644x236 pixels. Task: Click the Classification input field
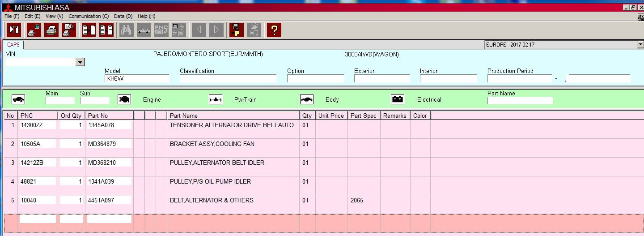pyautogui.click(x=228, y=79)
